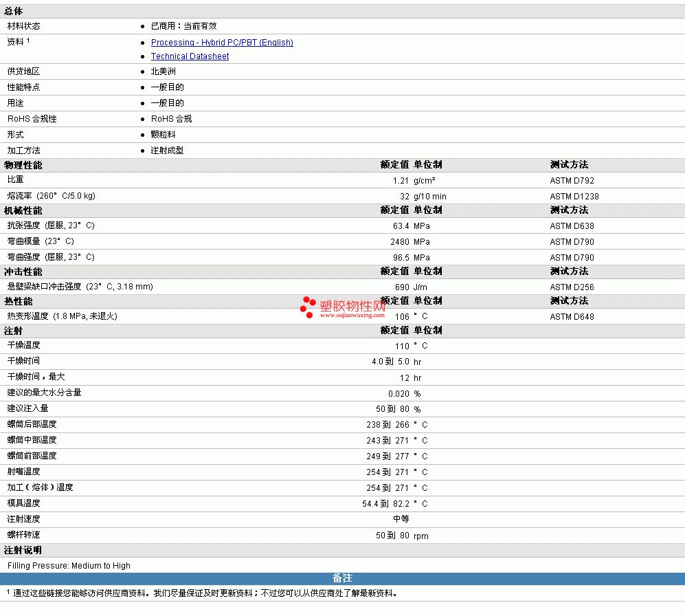This screenshot has width=685, height=616.
Task: Click the 悬壁梁缺口冲击强度 row label
Action: pos(80,287)
